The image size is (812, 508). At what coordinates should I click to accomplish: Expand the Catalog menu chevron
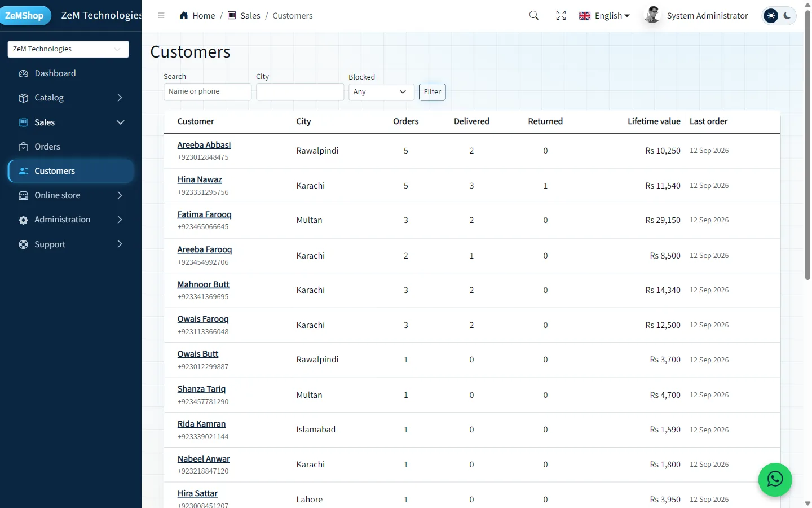(x=120, y=98)
